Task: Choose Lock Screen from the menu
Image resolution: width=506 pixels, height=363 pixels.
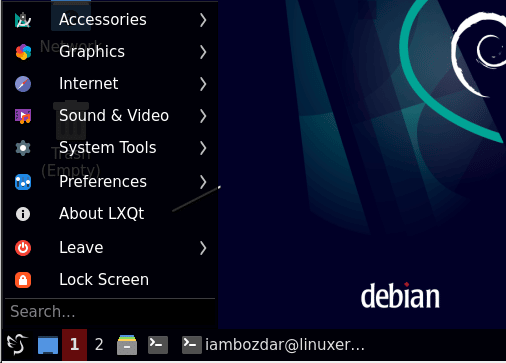Action: tap(110, 280)
